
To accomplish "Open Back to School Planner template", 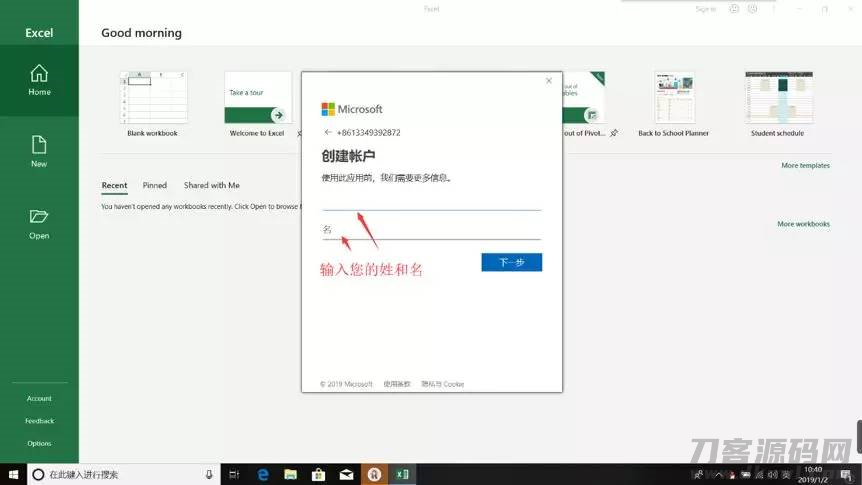I will click(673, 104).
